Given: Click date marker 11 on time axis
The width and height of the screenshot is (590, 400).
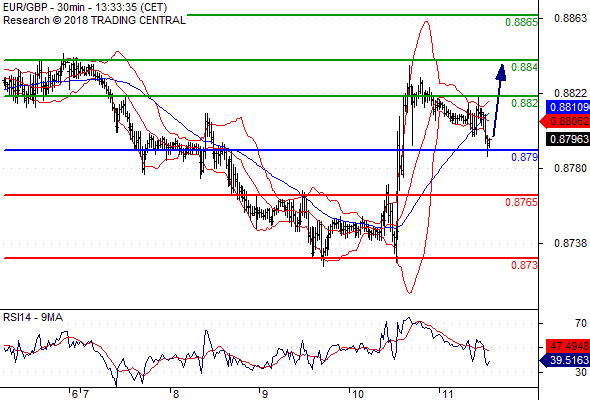Looking at the screenshot, I should click(x=447, y=394).
